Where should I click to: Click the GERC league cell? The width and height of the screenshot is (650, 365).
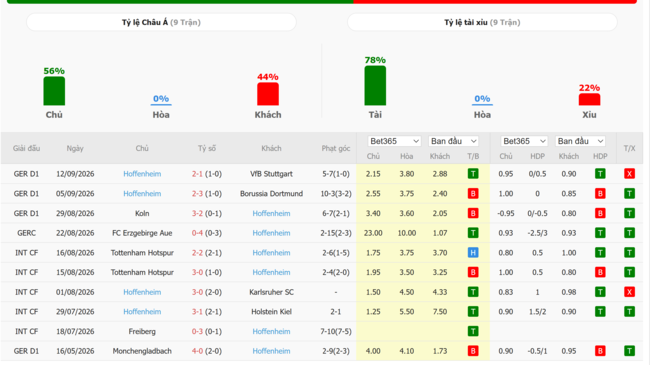27,233
